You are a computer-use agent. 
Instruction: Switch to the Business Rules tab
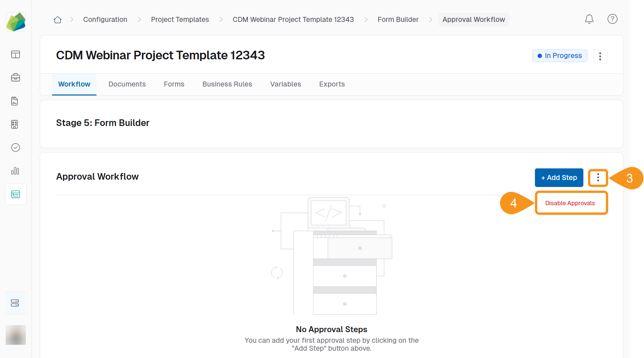(227, 84)
